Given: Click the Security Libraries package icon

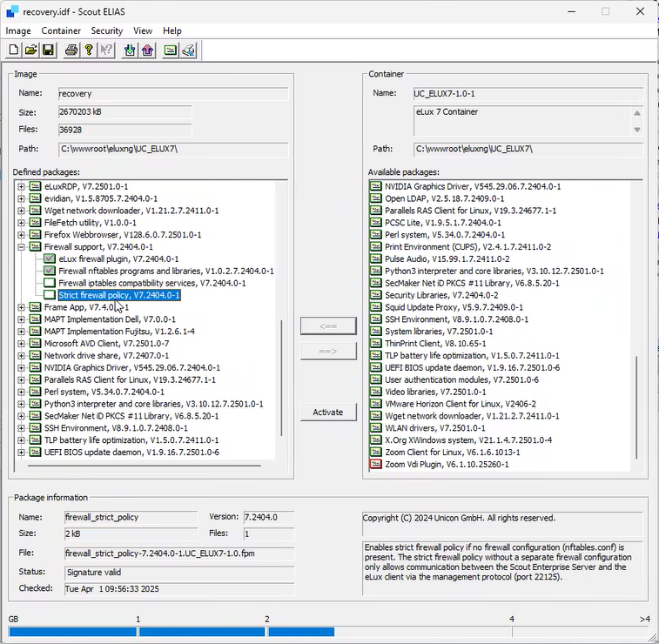Looking at the screenshot, I should coord(375,295).
